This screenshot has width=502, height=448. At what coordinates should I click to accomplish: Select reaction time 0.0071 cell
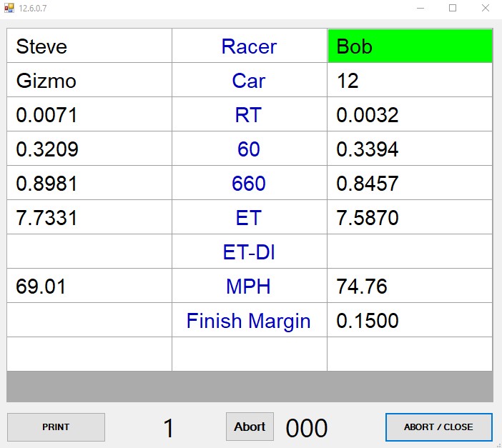[89, 114]
